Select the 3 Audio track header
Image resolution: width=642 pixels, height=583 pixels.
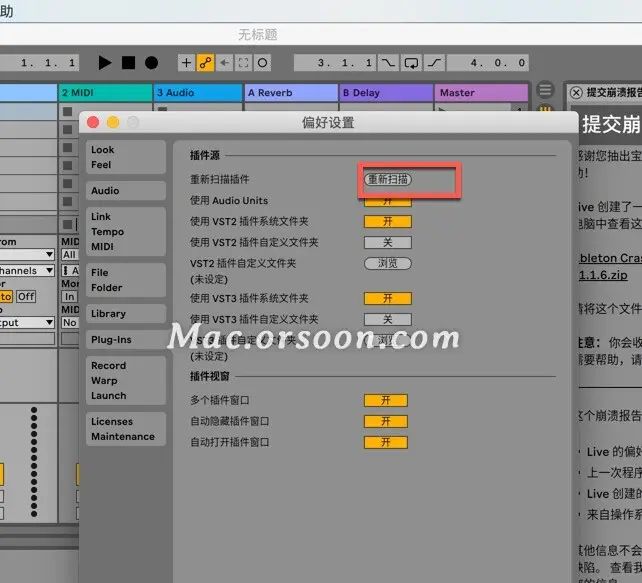pos(198,93)
